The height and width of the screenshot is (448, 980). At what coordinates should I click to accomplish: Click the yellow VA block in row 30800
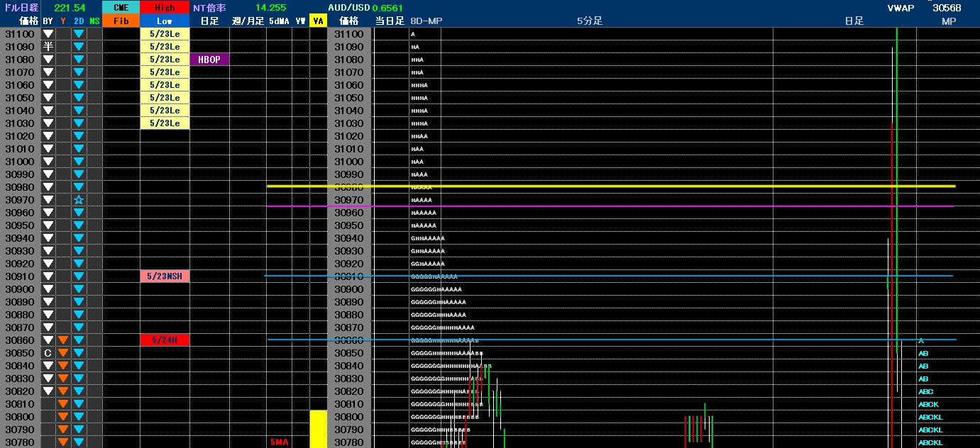(x=318, y=417)
